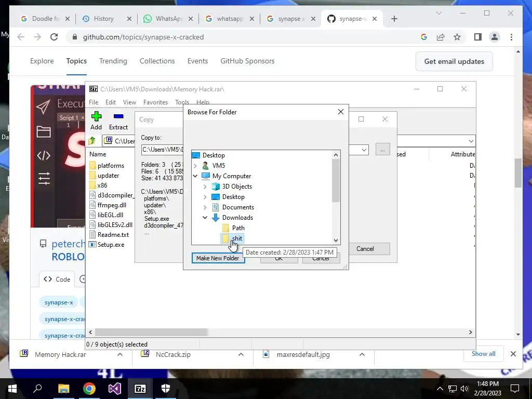
Task: Click Chrome's back arrow
Action: (21, 37)
